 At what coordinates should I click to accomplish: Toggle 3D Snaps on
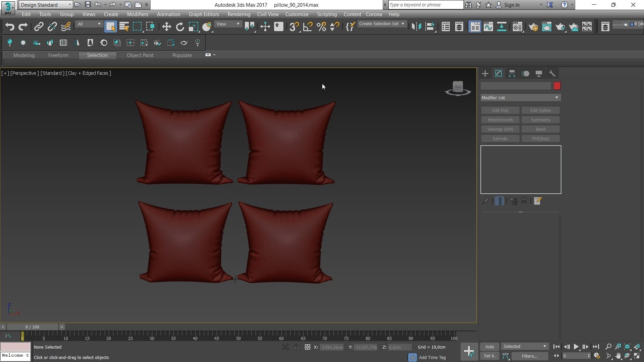click(x=294, y=27)
